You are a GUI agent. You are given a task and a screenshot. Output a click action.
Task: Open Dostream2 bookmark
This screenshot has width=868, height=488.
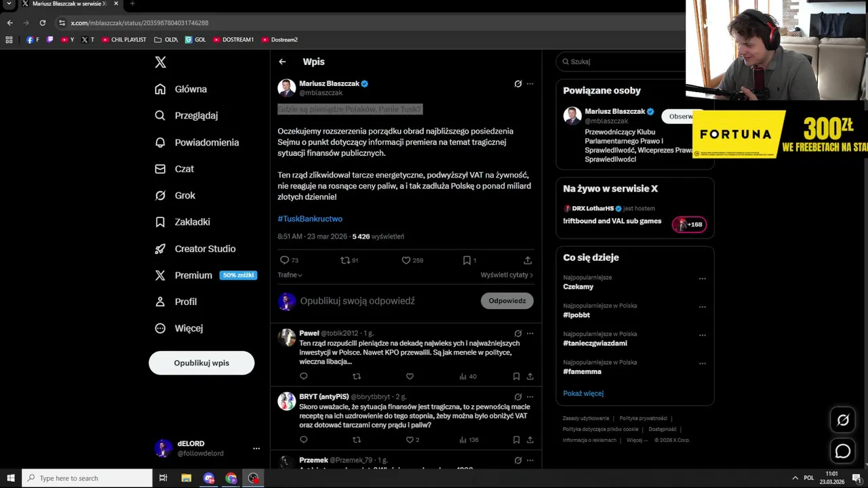click(x=279, y=39)
